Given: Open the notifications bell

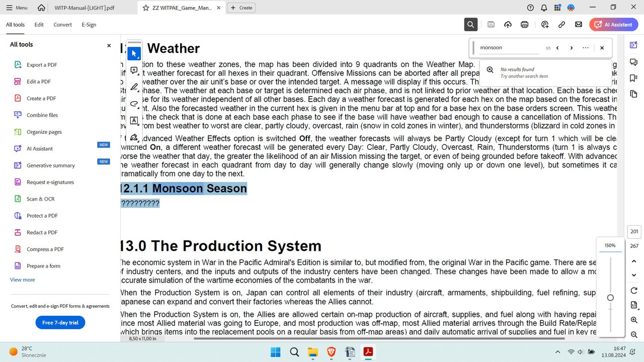Looking at the screenshot, I should [x=544, y=8].
